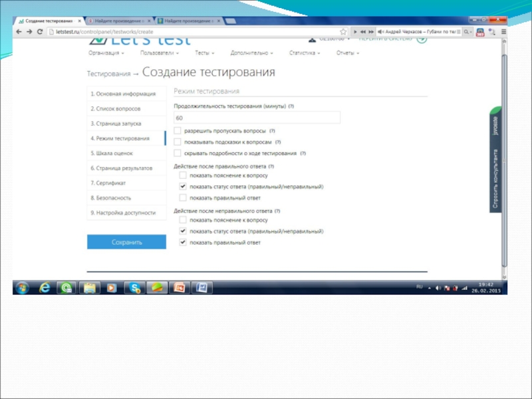
Task: Open the 'Спросить консультанта' jivosite widget
Action: click(495, 160)
